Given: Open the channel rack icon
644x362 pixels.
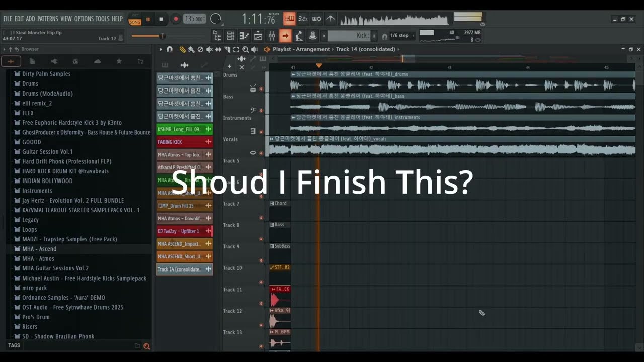Looking at the screenshot, I should pyautogui.click(x=230, y=36).
